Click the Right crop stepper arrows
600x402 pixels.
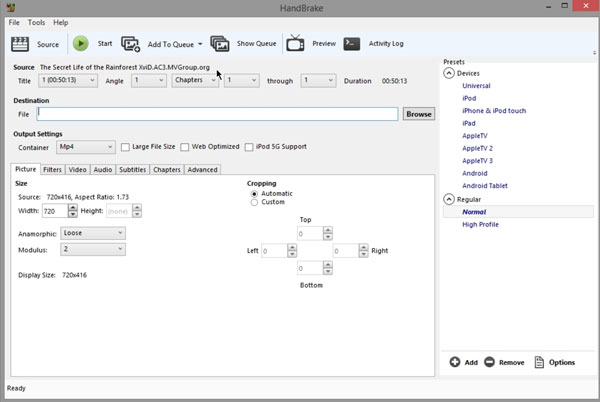(364, 251)
